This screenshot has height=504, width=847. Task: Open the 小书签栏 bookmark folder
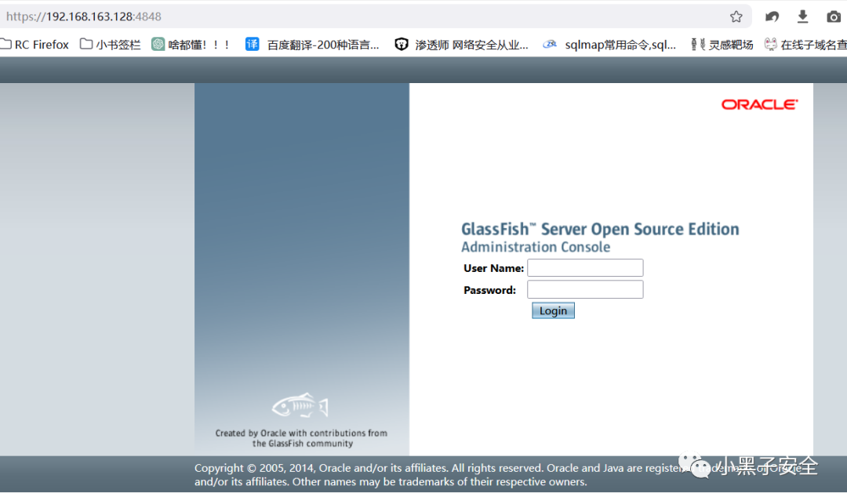click(111, 44)
